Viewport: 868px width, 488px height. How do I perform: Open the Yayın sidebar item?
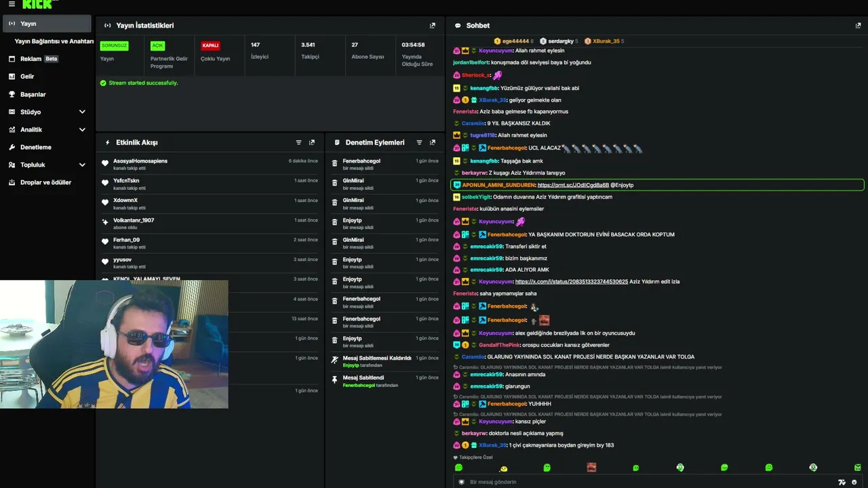click(x=47, y=24)
